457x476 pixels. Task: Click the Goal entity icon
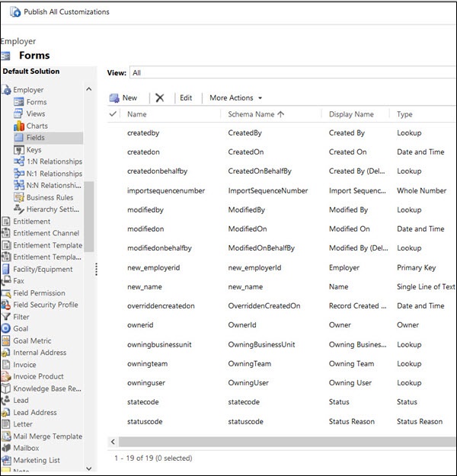[x=6, y=329]
